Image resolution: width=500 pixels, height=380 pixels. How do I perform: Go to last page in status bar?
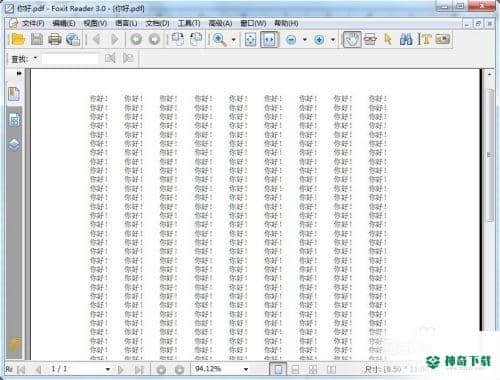click(139, 369)
